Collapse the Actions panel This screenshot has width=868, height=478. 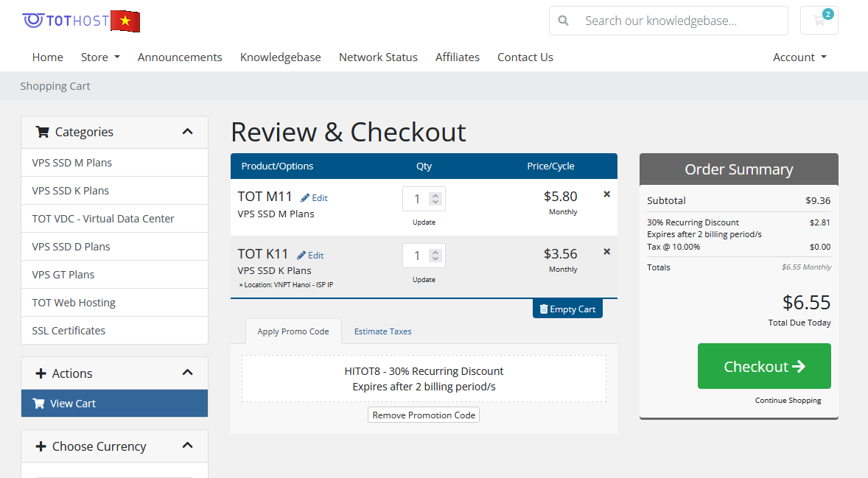(187, 373)
